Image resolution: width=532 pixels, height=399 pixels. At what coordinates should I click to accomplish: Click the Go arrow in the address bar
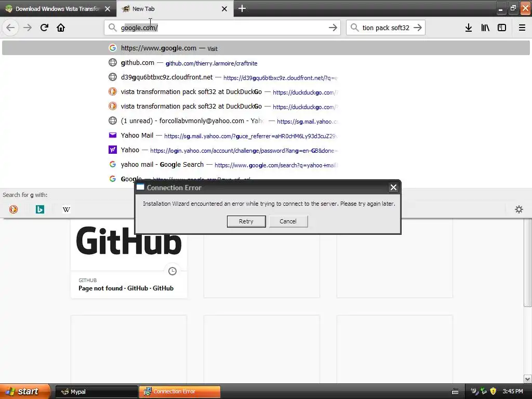pos(333,28)
